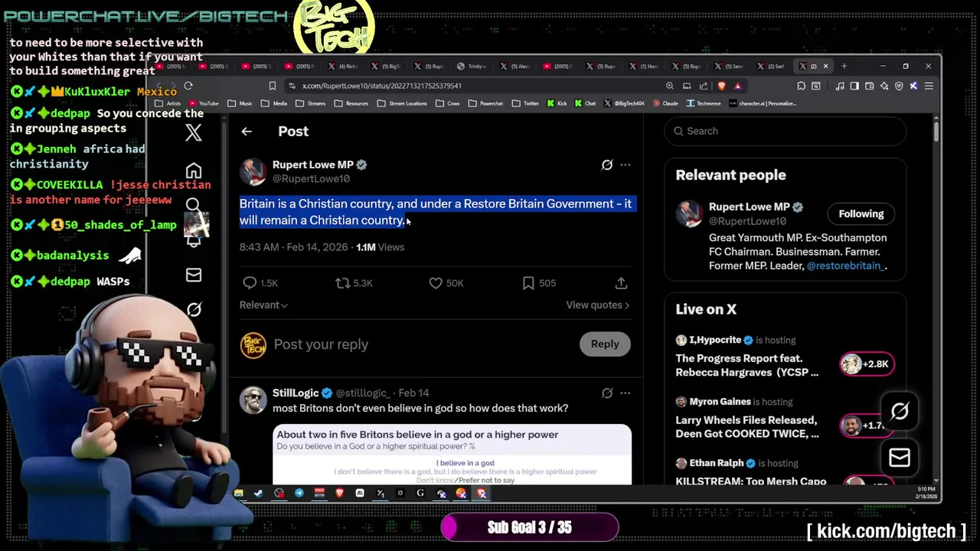Switch to the (5) Seve browser tab
Viewport: 980px width, 551px height.
pos(730,67)
